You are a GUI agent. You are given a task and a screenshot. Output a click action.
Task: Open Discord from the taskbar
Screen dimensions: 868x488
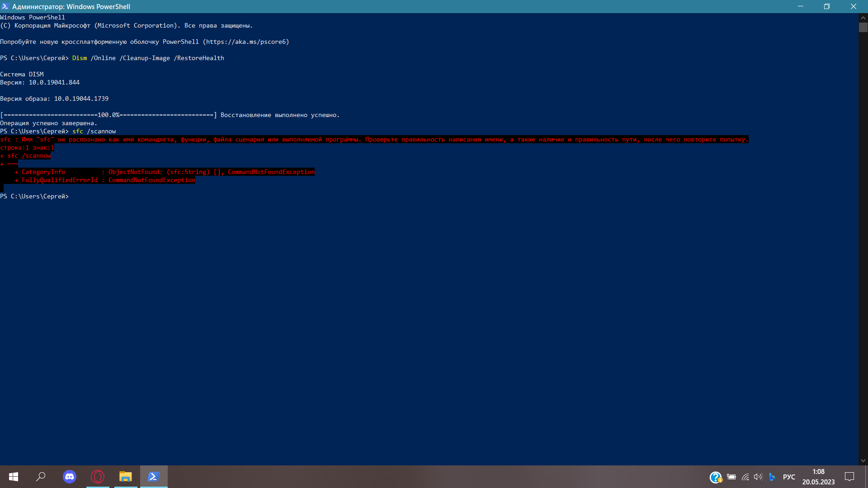(70, 477)
